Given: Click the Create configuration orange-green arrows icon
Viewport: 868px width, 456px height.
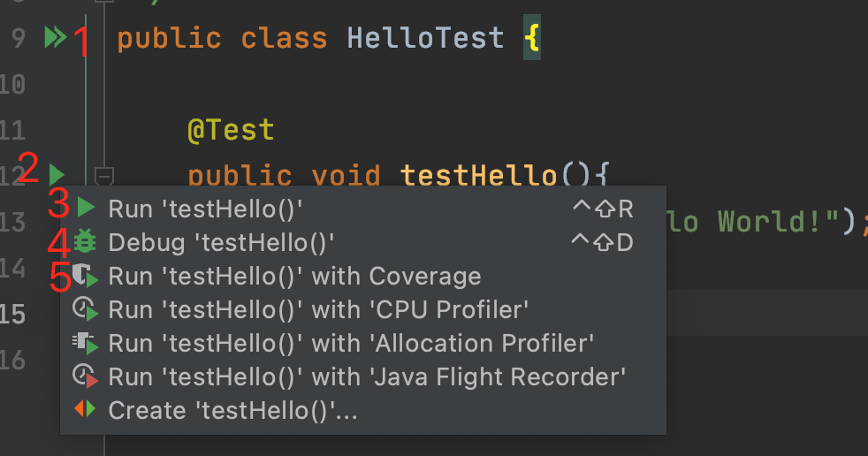Looking at the screenshot, I should pos(85,409).
